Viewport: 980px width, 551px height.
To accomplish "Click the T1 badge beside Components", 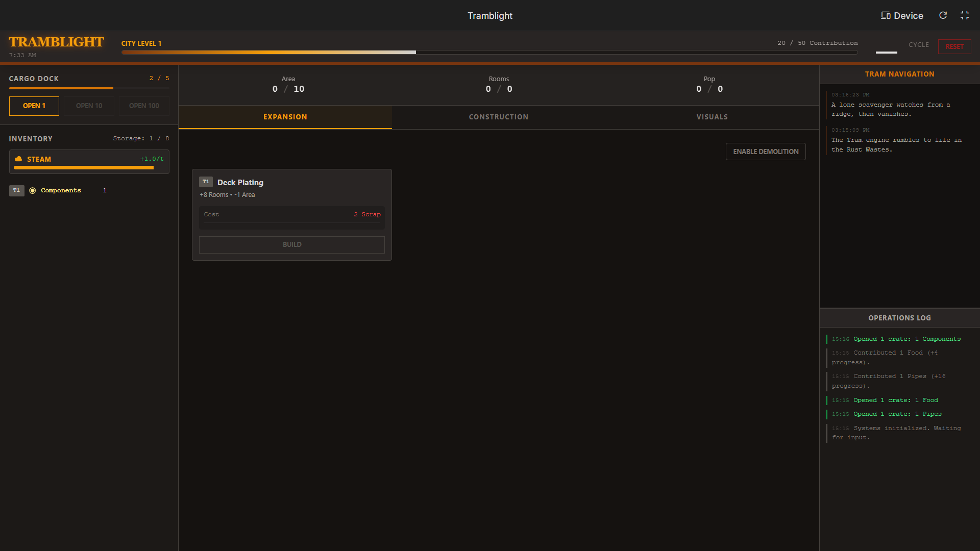I will [x=16, y=190].
